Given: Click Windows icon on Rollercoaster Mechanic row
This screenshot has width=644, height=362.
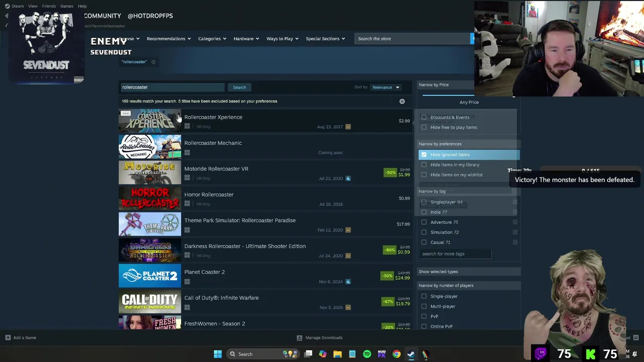Looking at the screenshot, I should (x=187, y=153).
